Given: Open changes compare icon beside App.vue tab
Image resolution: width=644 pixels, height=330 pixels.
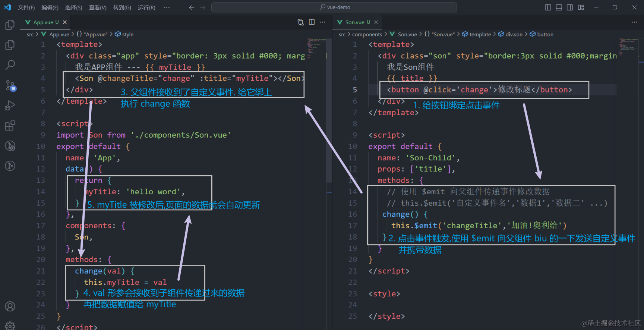Looking at the screenshot, I should [301, 22].
